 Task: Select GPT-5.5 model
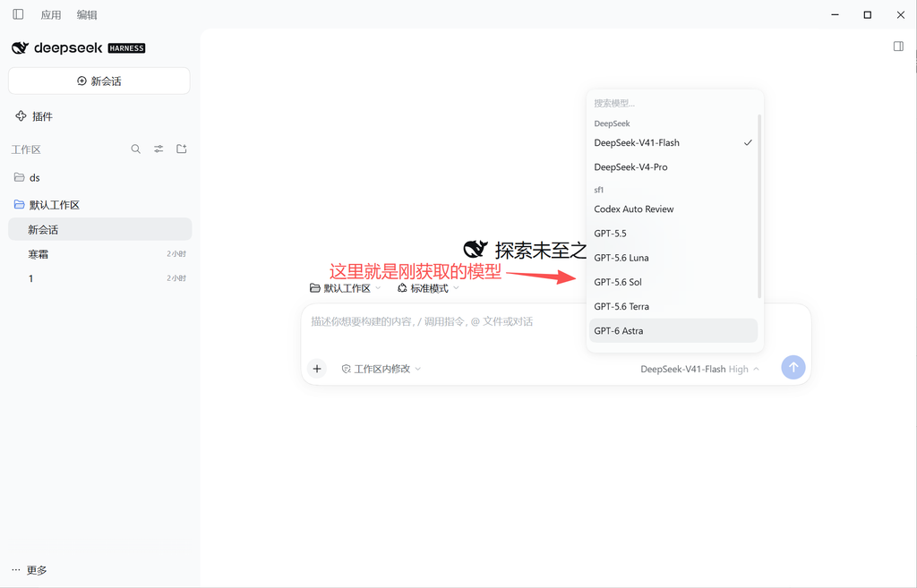click(x=673, y=234)
